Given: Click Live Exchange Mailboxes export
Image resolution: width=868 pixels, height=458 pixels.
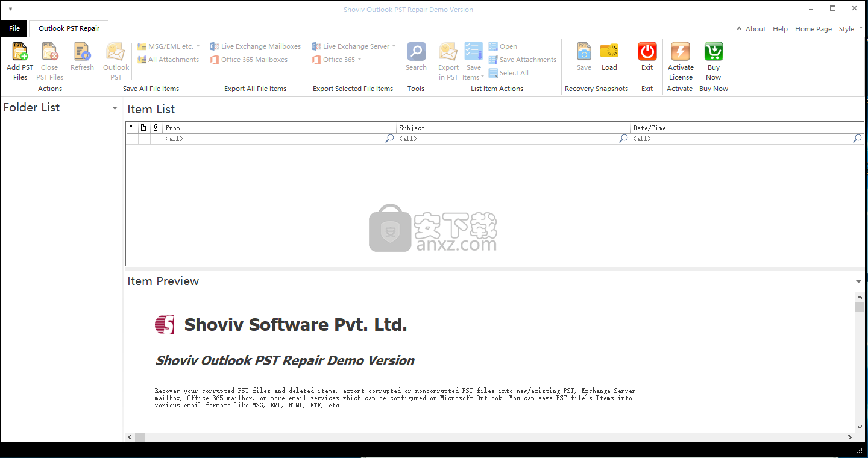Looking at the screenshot, I should [255, 46].
